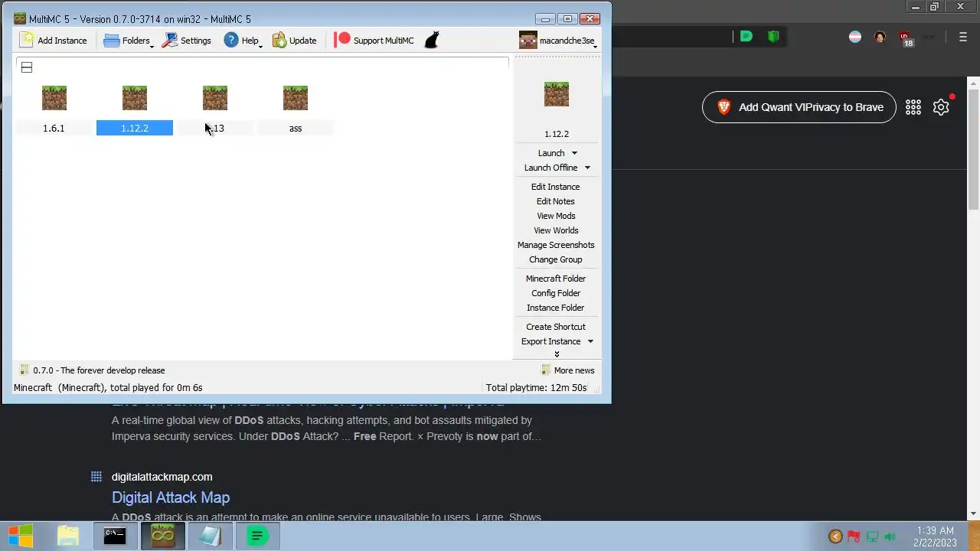
Task: Click Edit Instance
Action: tap(556, 187)
